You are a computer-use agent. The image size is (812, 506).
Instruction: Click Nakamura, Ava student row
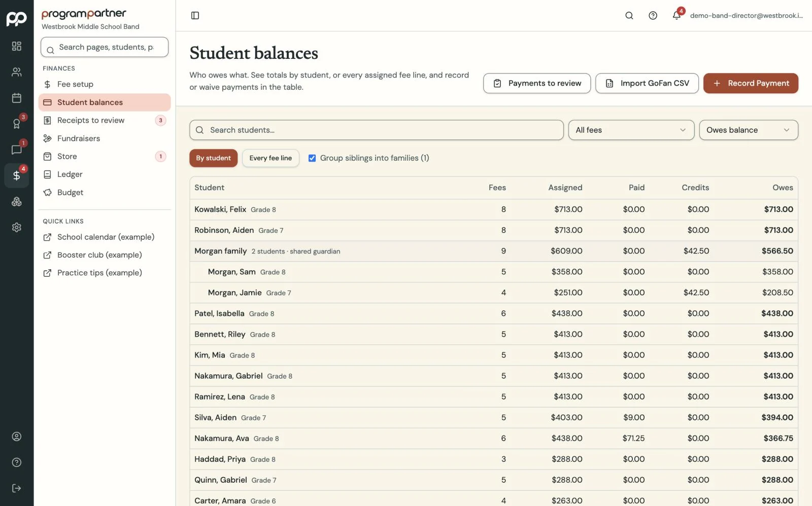pyautogui.click(x=494, y=438)
